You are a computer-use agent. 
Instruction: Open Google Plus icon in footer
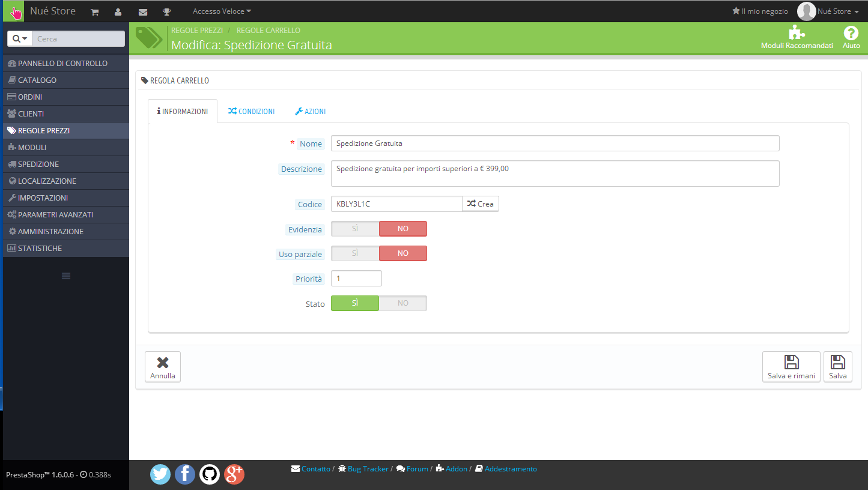click(234, 474)
